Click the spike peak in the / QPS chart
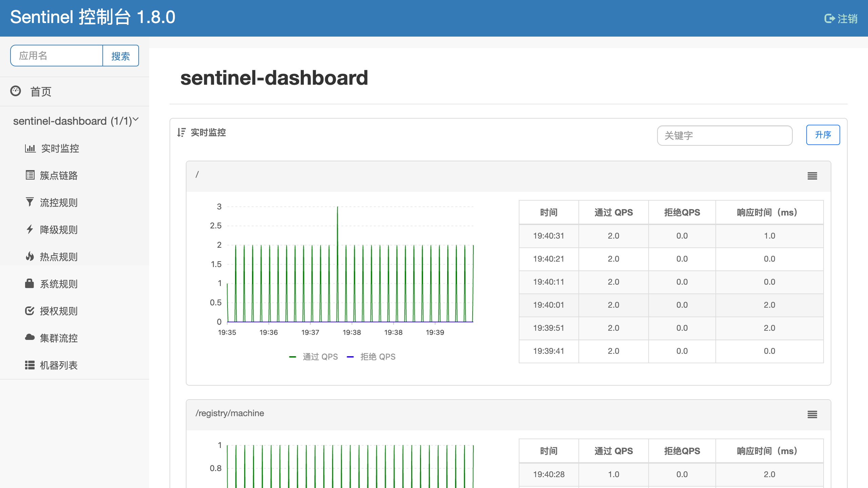The height and width of the screenshot is (488, 868). tap(337, 207)
